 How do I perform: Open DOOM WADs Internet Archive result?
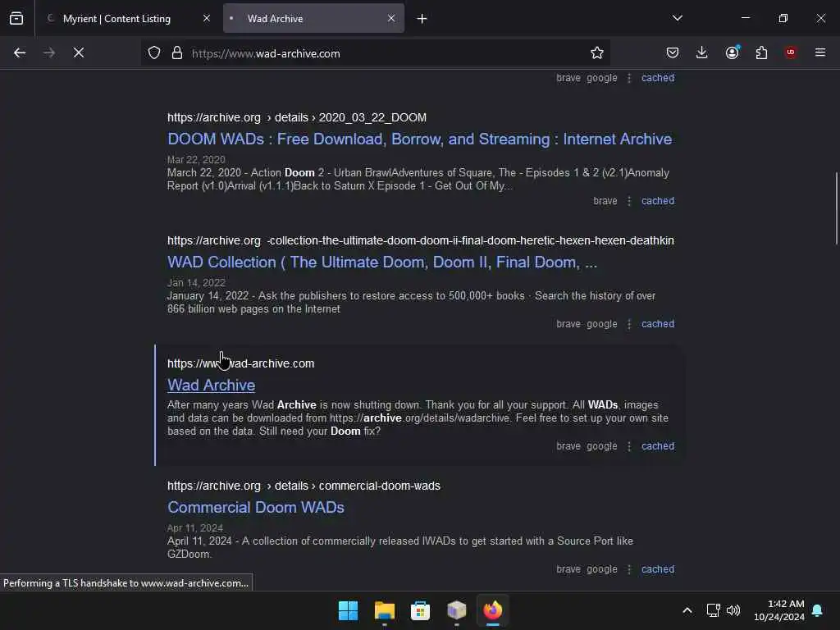[x=419, y=139]
